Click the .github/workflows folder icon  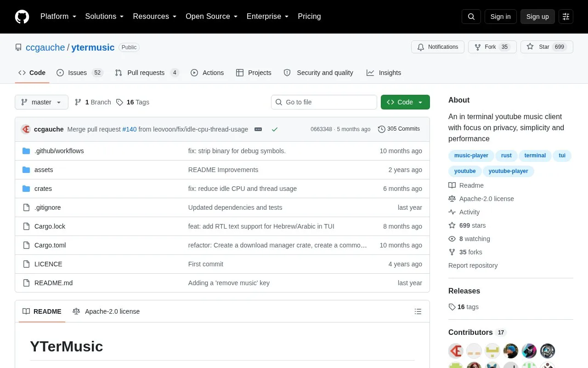26,151
